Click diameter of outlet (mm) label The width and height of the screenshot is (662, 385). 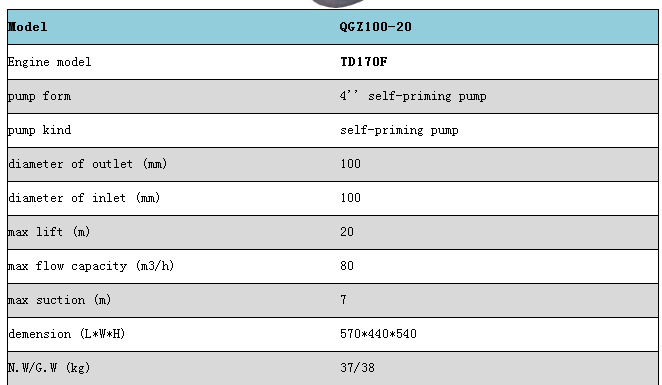click(x=88, y=164)
